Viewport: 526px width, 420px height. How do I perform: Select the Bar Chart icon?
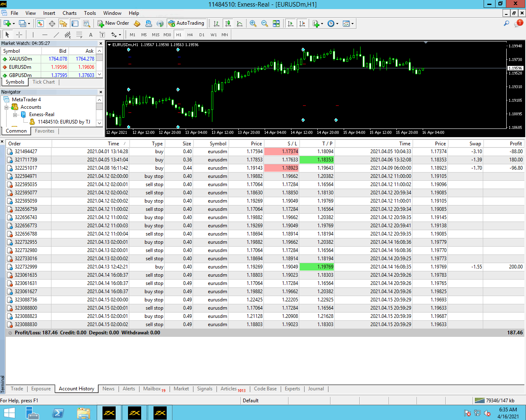(x=216, y=23)
